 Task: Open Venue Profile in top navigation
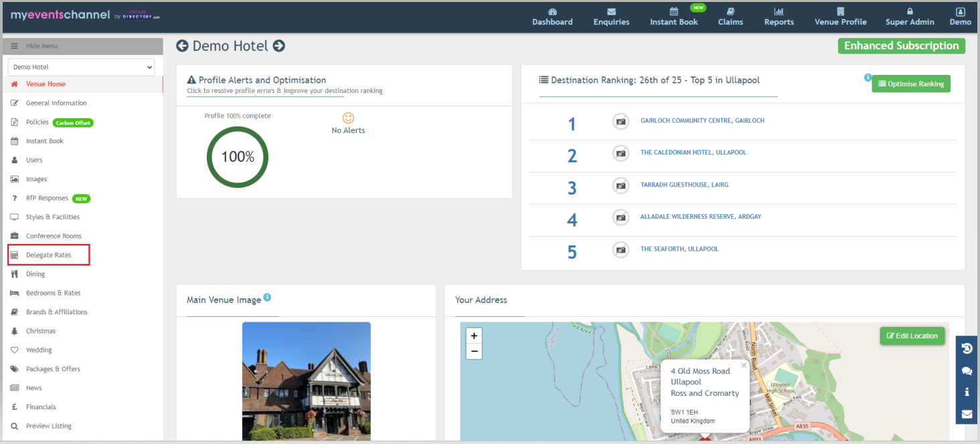[840, 17]
